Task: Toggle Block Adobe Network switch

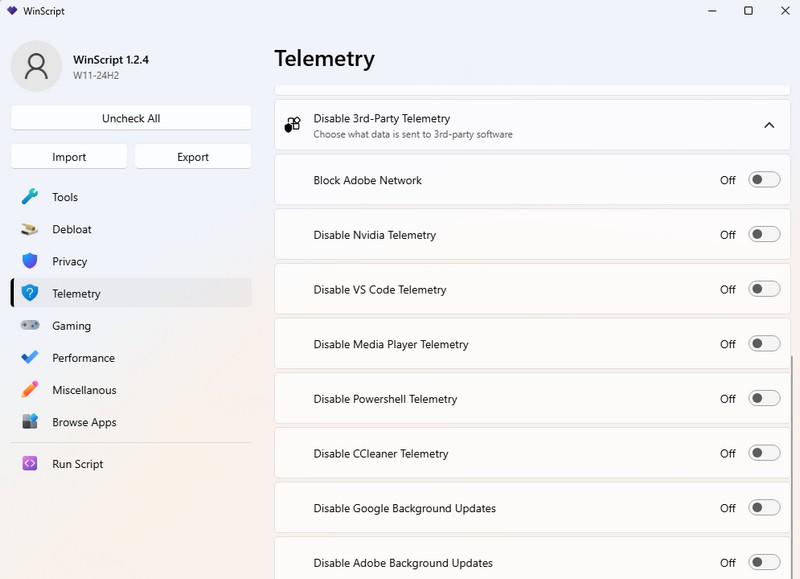Action: (x=764, y=180)
